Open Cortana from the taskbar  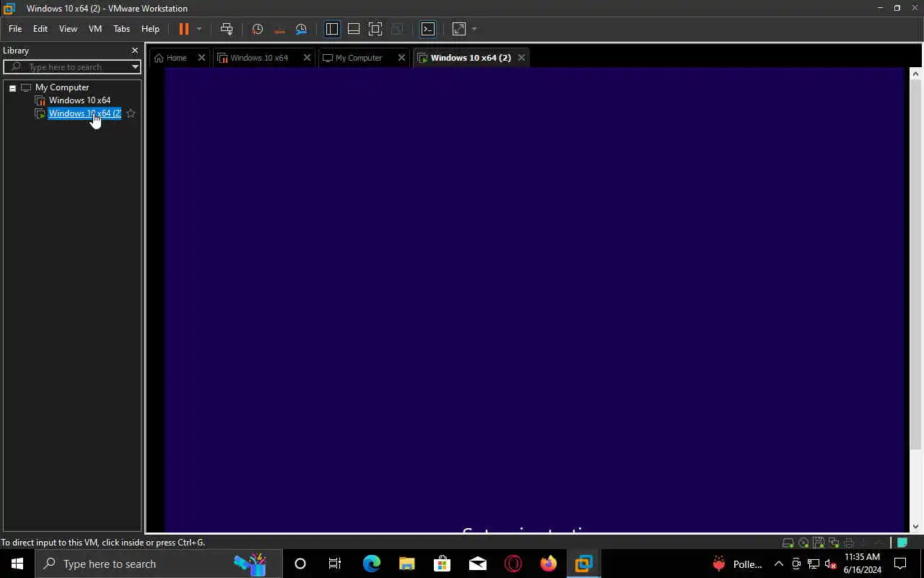pyautogui.click(x=300, y=564)
